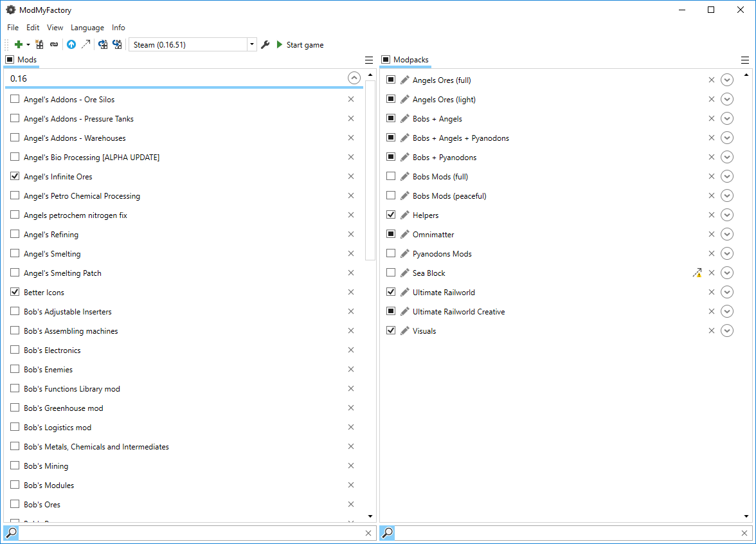Click Start game button

click(300, 45)
